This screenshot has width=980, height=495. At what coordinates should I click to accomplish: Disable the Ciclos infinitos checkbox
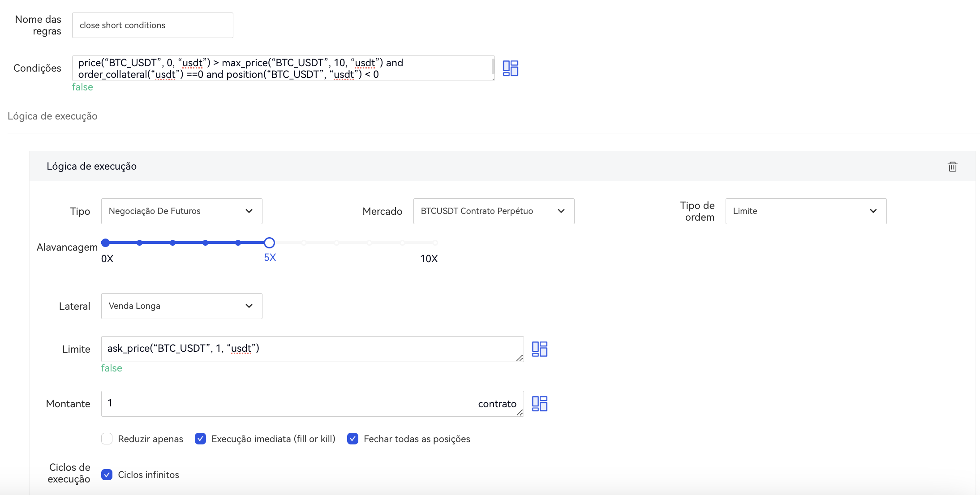point(107,474)
